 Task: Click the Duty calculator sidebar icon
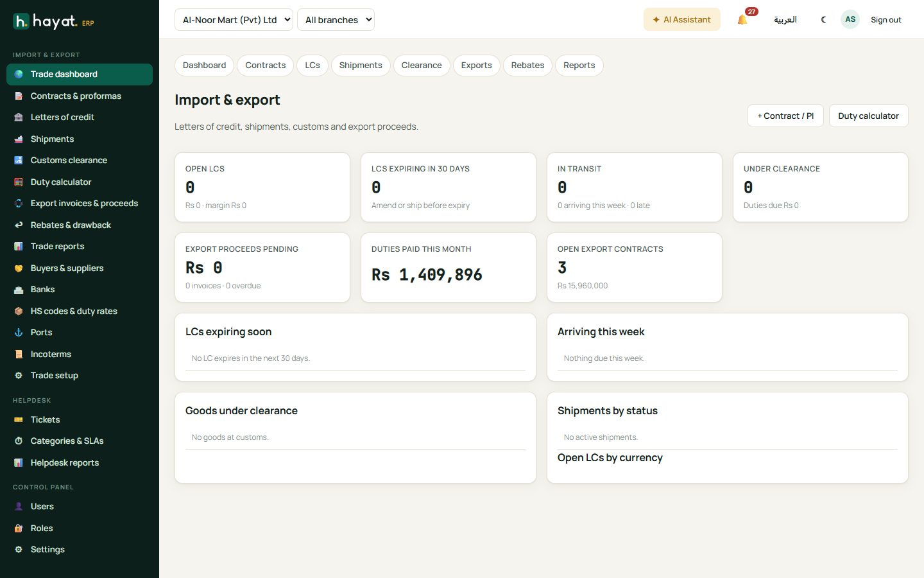click(x=19, y=182)
